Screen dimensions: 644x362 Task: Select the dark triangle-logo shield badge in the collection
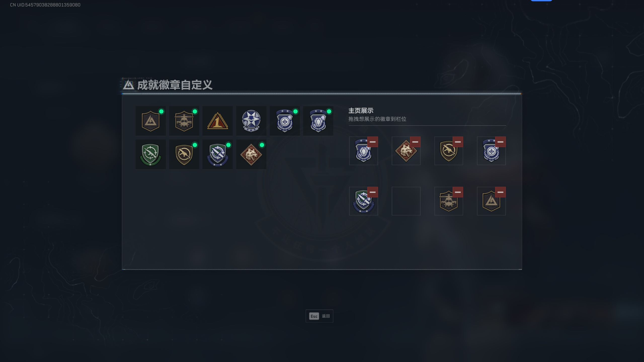tap(150, 121)
